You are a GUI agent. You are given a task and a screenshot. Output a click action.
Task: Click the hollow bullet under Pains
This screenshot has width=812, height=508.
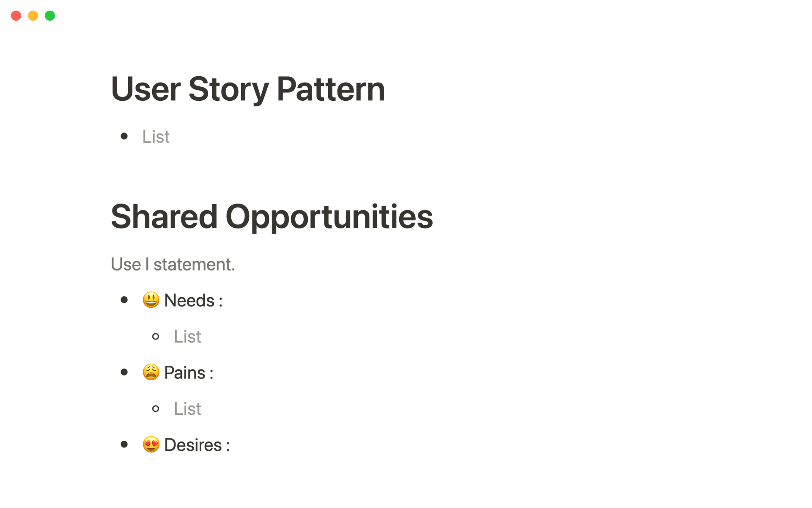tap(156, 409)
